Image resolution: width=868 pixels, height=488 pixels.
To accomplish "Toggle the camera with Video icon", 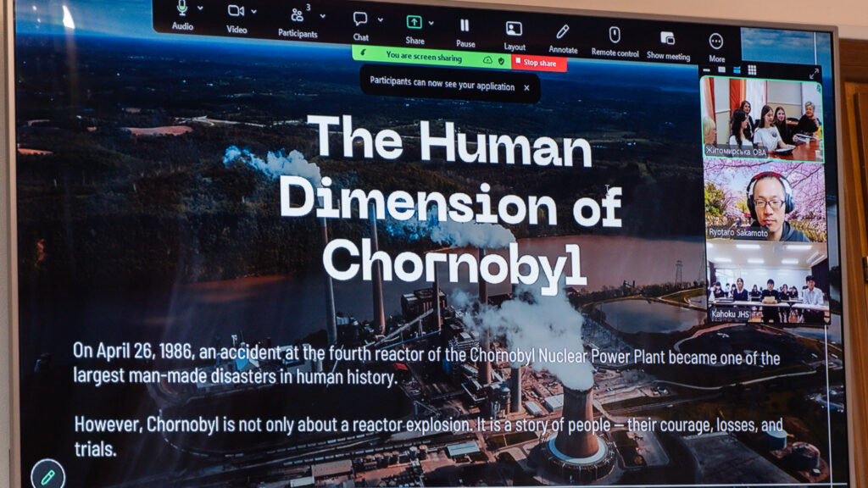I will pyautogui.click(x=236, y=11).
